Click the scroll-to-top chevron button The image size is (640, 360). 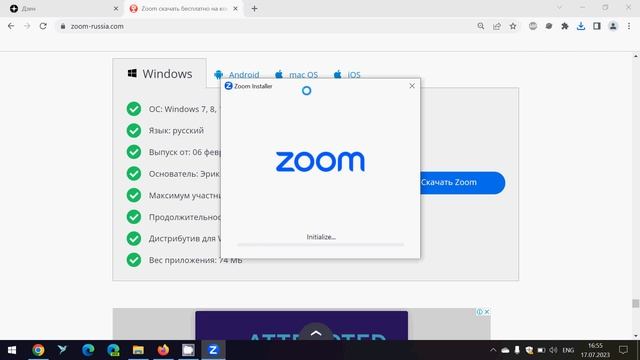point(316,332)
